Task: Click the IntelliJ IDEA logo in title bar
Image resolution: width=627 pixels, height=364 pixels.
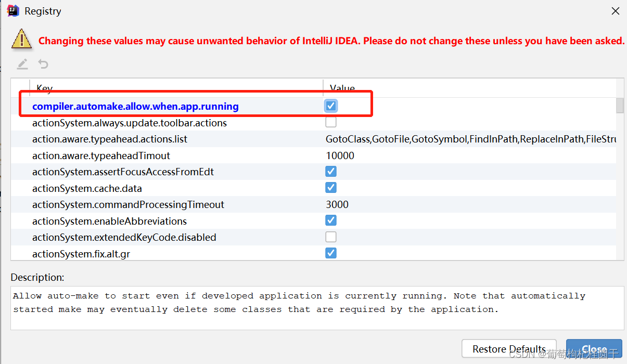Action: tap(13, 10)
